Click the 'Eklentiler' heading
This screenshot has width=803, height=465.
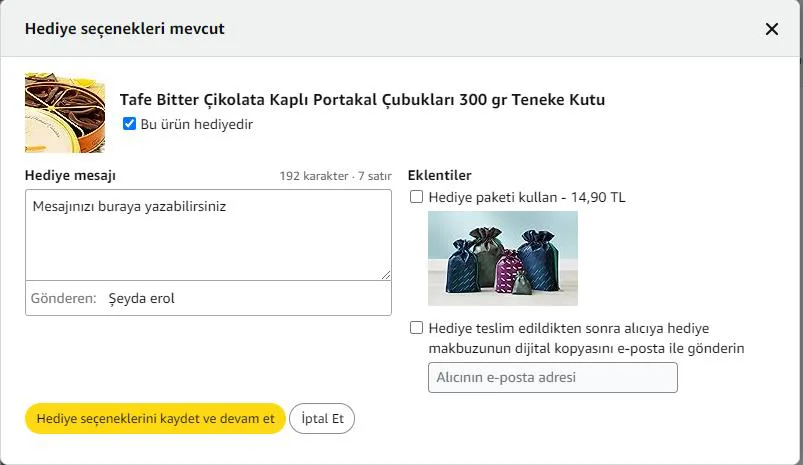click(439, 175)
